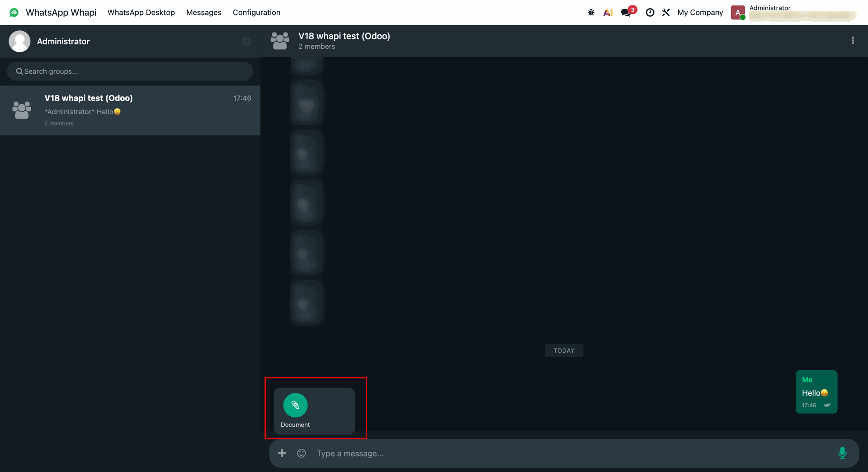The height and width of the screenshot is (472, 868).
Task: Click the WhatsApp Whapi app logo icon
Action: [x=14, y=12]
